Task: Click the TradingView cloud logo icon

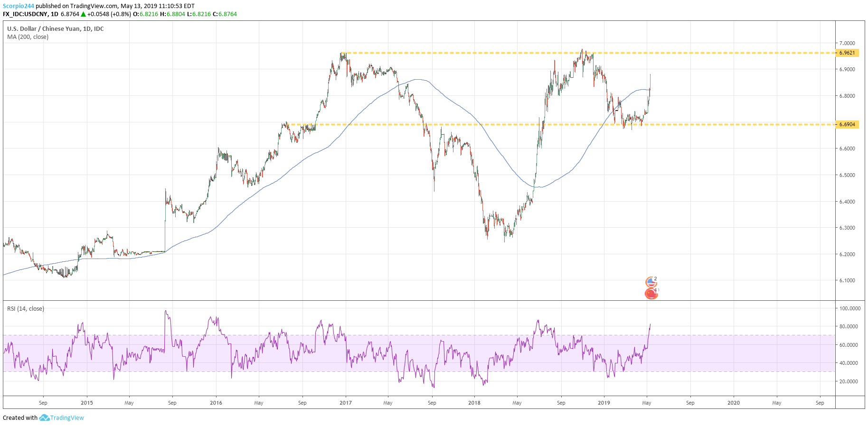Action: point(44,417)
